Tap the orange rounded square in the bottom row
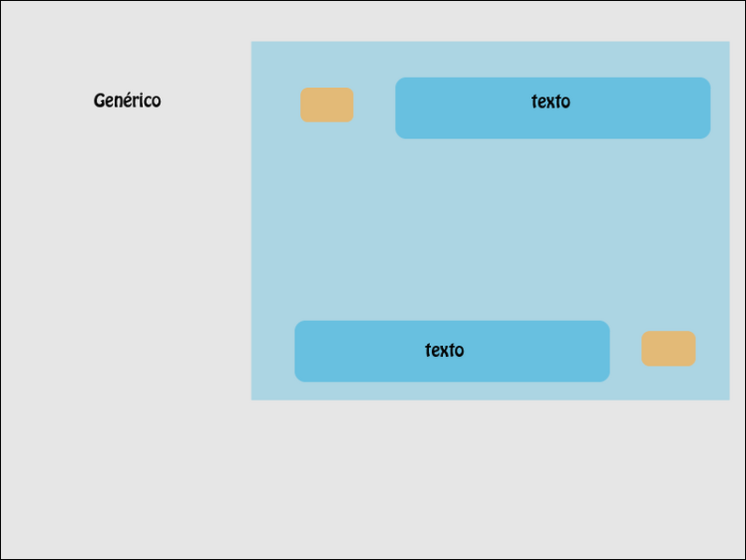 coord(667,349)
